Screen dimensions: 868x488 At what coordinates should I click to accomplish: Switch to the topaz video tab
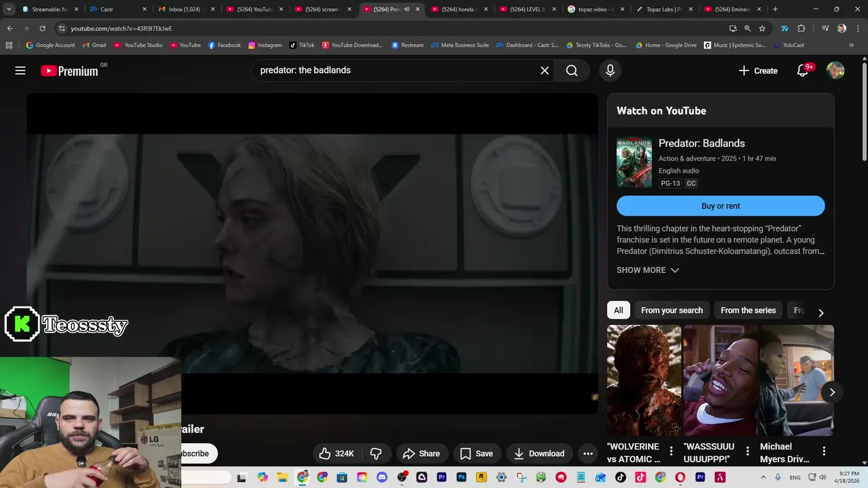coord(597,9)
